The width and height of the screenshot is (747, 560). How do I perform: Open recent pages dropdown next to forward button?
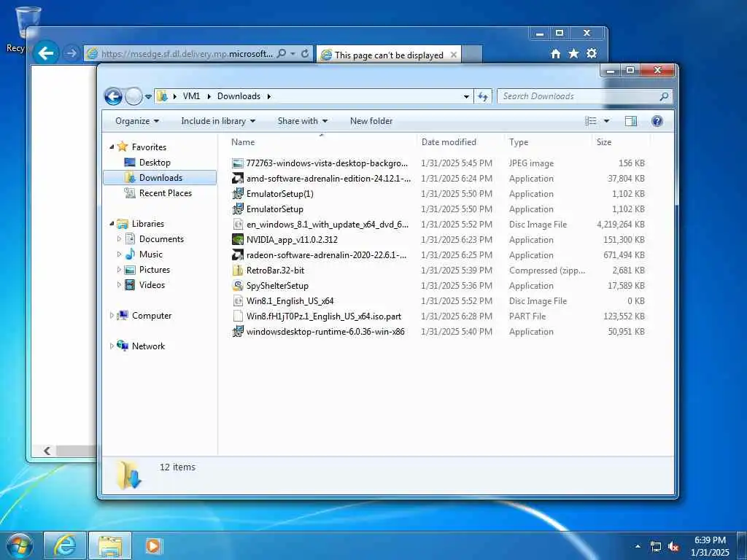click(148, 97)
